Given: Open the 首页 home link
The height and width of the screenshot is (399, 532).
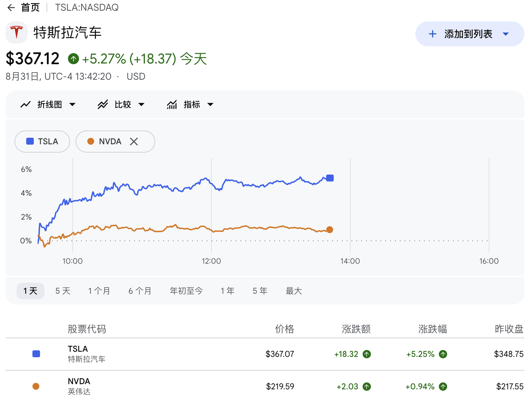Looking at the screenshot, I should [30, 8].
